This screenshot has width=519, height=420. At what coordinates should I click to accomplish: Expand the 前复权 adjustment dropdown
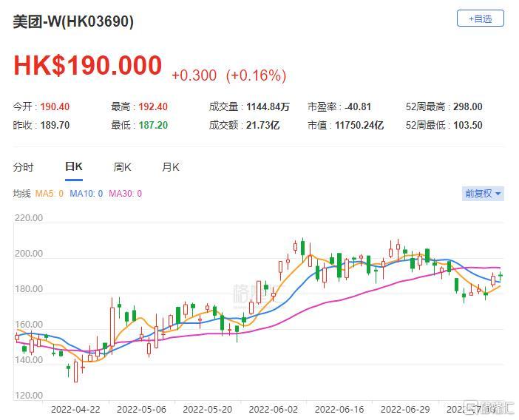click(x=483, y=193)
